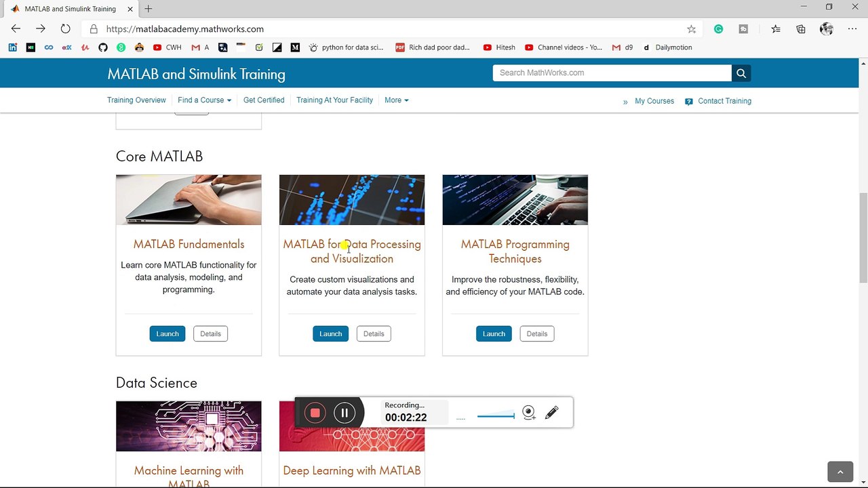Expand the More dropdown menu
The image size is (868, 488).
(x=397, y=100)
